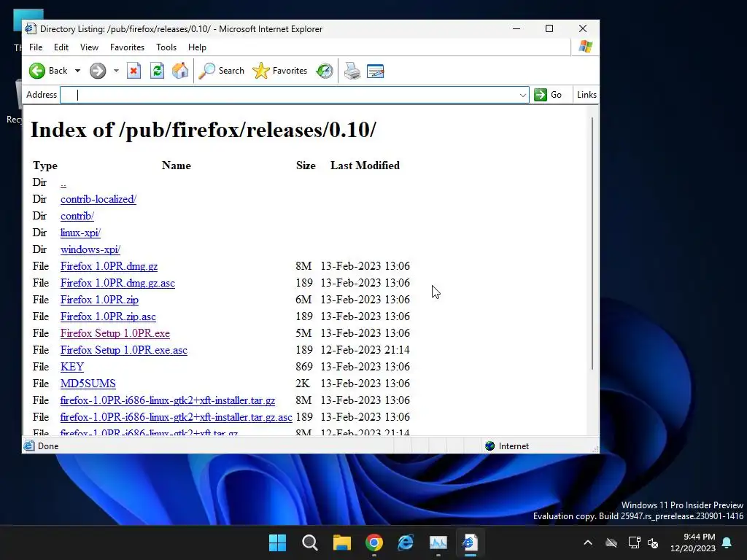Click the 'Last Modified' column header
Viewport: 747px width, 560px height.
coord(365,166)
